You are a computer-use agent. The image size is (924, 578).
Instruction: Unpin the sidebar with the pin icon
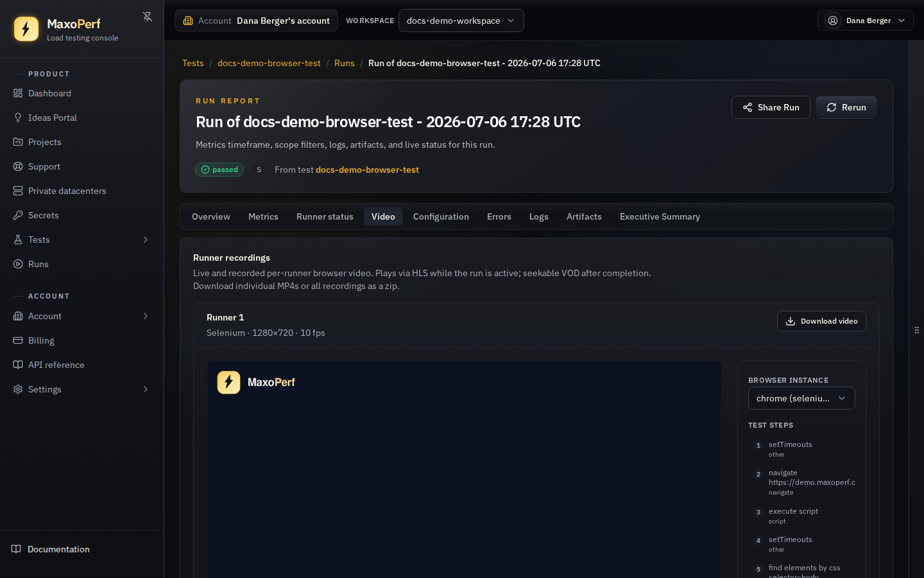(x=148, y=17)
